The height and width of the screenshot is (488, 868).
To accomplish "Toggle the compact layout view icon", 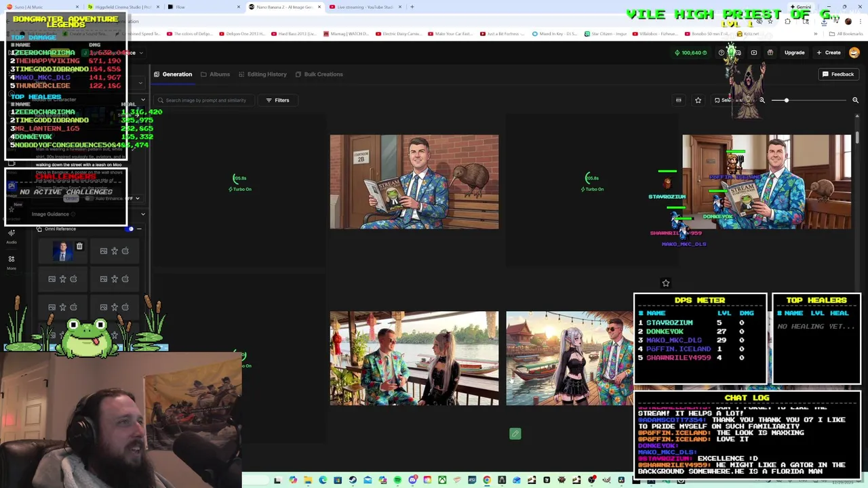I will point(678,100).
